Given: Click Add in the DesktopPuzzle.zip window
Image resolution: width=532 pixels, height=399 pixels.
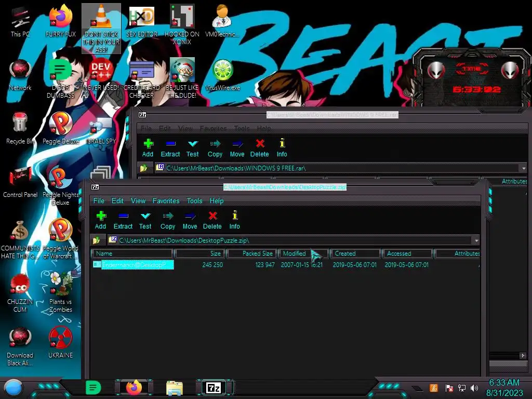Looking at the screenshot, I should point(100,220).
